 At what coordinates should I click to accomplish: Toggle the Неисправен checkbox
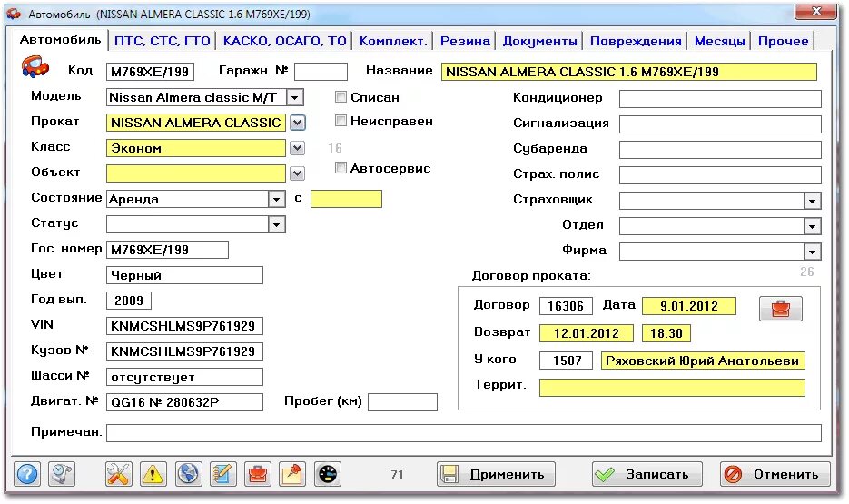[341, 120]
